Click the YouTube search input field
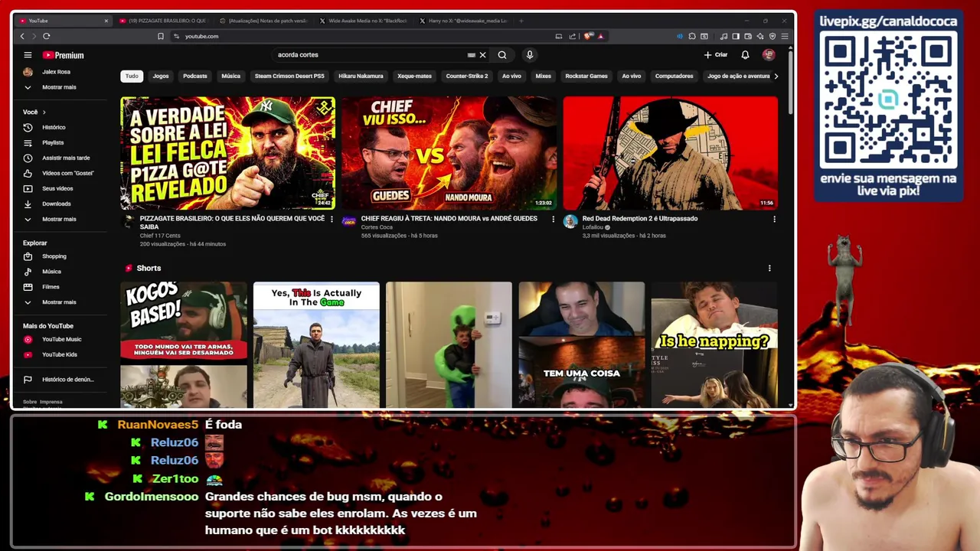The width and height of the screenshot is (980, 551). point(371,55)
